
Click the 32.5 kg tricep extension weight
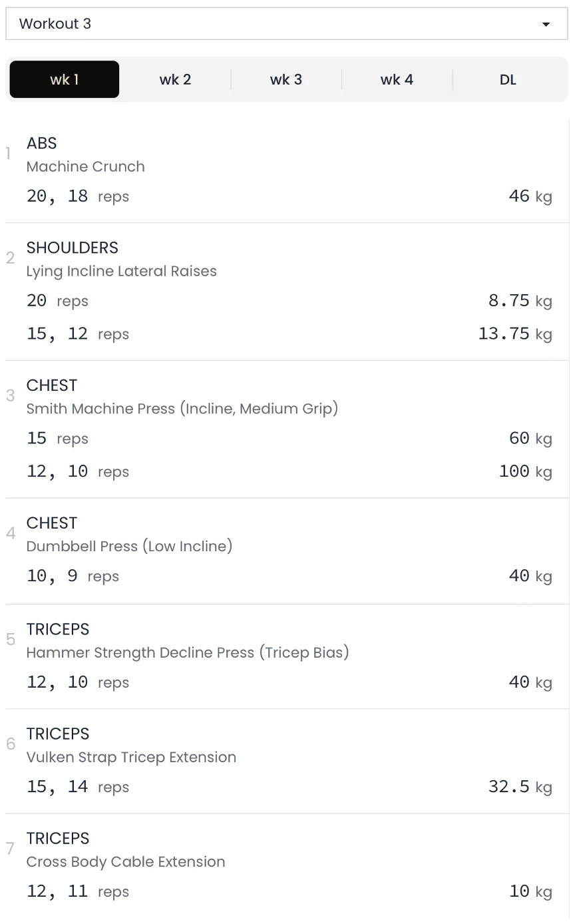520,787
